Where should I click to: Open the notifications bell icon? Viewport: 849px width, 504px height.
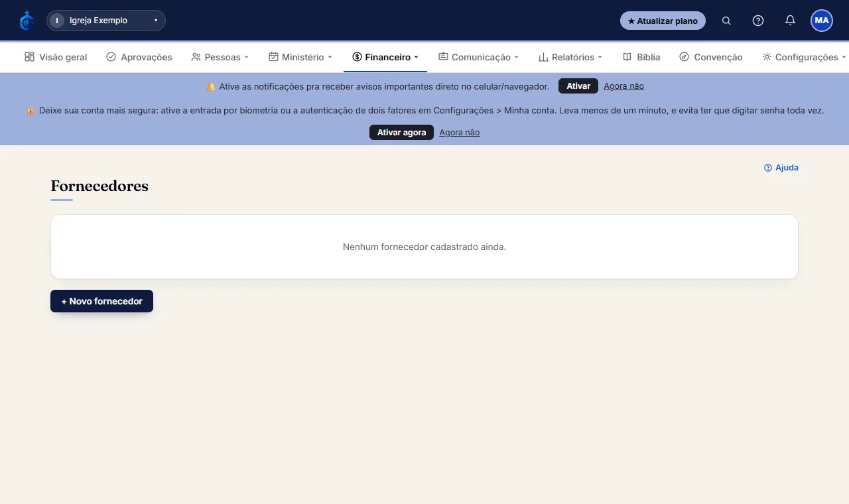[x=790, y=21]
